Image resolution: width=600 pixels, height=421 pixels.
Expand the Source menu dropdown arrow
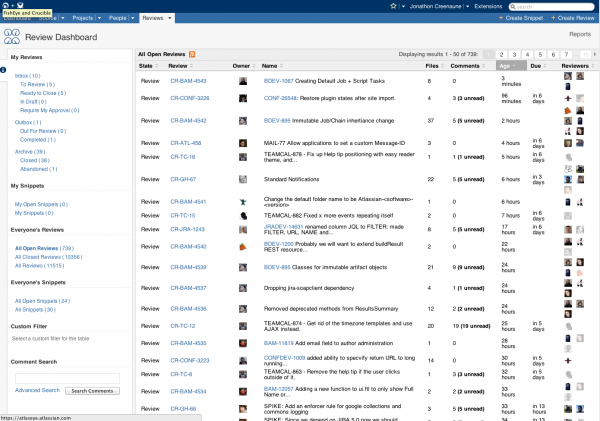click(62, 18)
